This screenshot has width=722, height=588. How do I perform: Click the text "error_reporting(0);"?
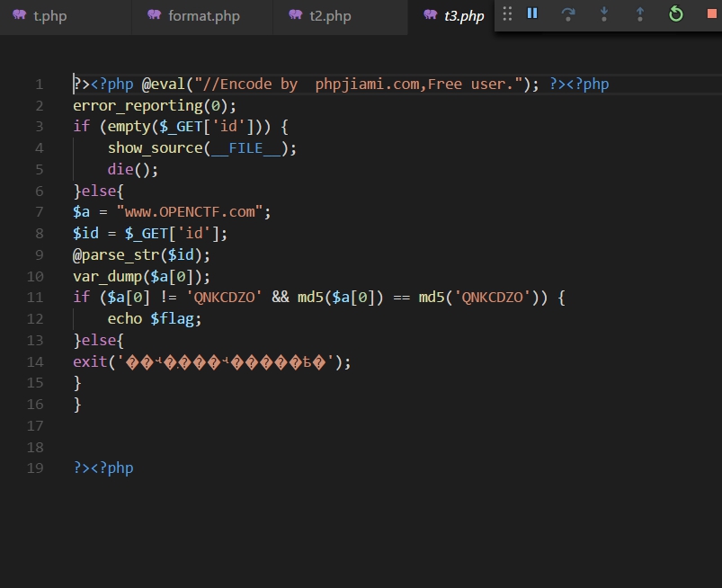tap(155, 106)
